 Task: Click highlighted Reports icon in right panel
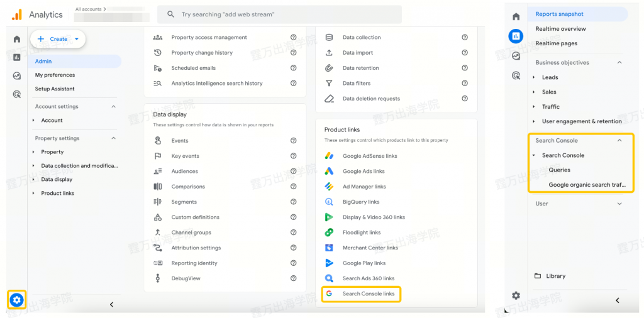pyautogui.click(x=516, y=36)
